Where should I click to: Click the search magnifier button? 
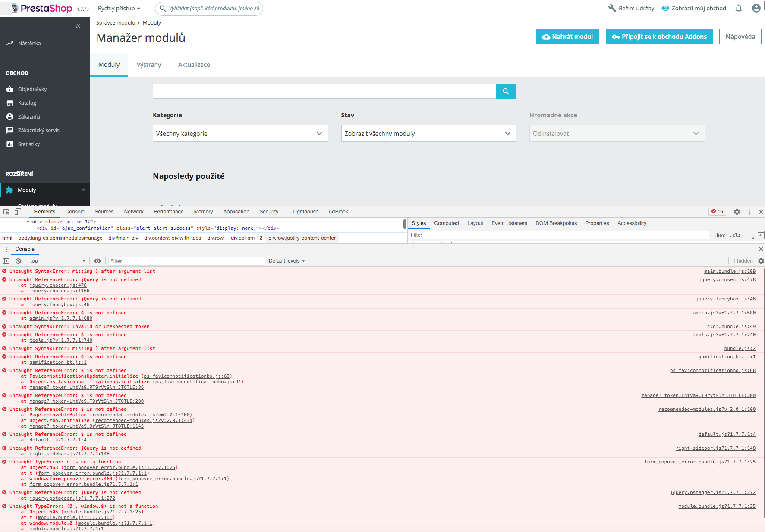click(506, 91)
